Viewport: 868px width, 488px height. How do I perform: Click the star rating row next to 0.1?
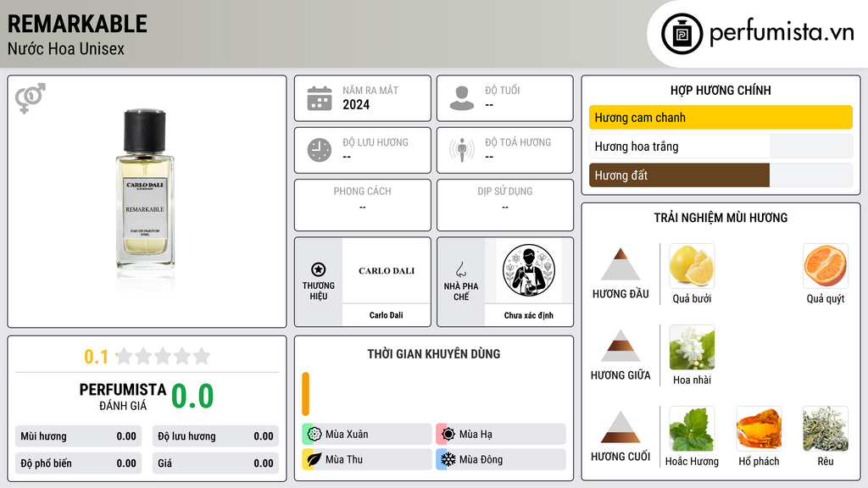pyautogui.click(x=163, y=356)
